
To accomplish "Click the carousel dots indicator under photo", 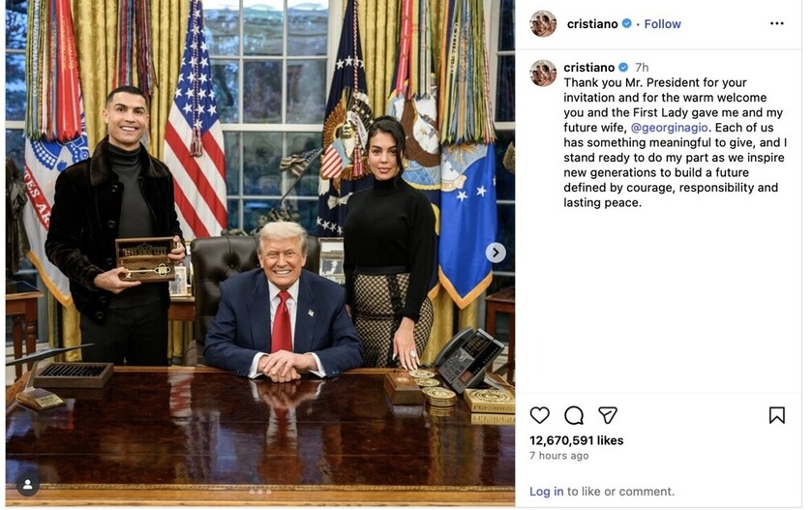I will pyautogui.click(x=260, y=492).
